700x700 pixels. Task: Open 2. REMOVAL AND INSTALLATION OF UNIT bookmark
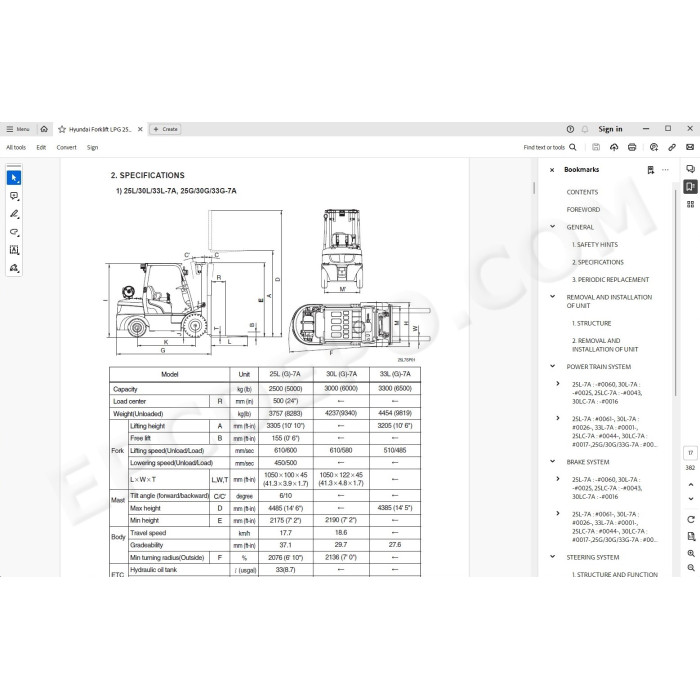pyautogui.click(x=605, y=345)
